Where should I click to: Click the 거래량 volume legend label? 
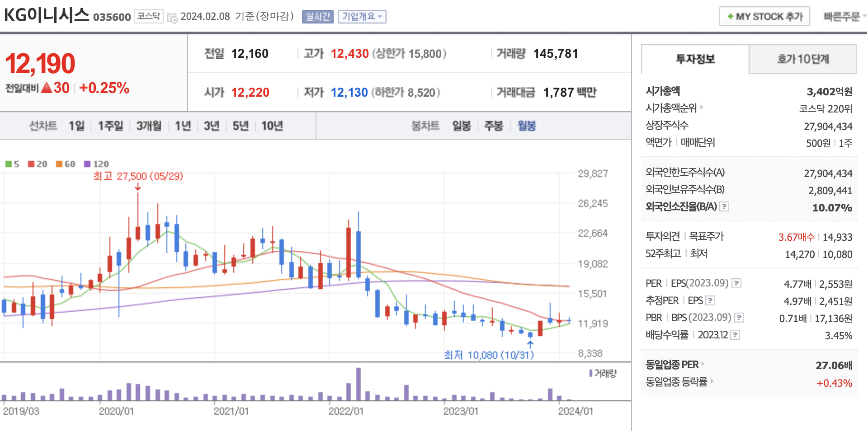click(x=603, y=374)
